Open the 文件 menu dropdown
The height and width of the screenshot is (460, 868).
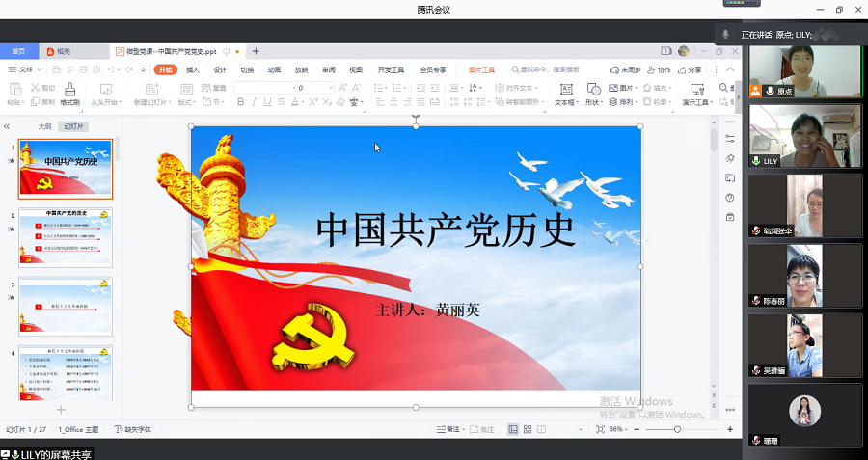pyautogui.click(x=23, y=69)
